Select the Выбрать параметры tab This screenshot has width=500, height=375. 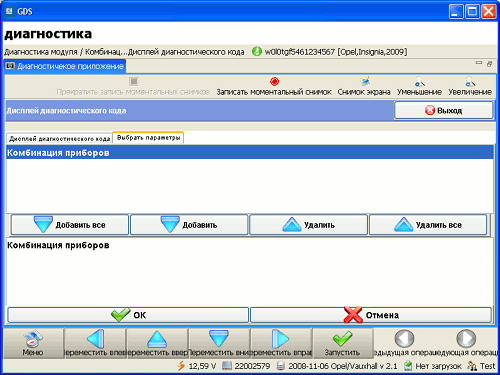148,138
